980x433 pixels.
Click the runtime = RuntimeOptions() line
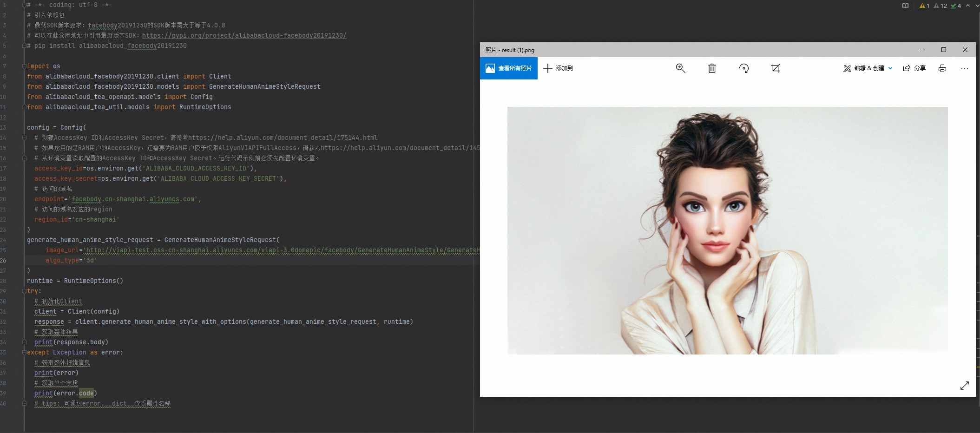[x=75, y=281]
